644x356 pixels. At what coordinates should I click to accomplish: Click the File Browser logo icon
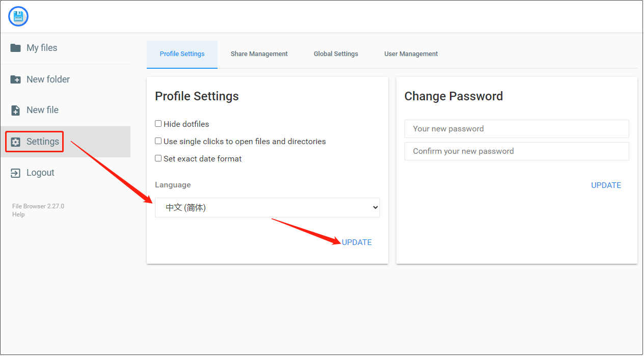click(18, 16)
